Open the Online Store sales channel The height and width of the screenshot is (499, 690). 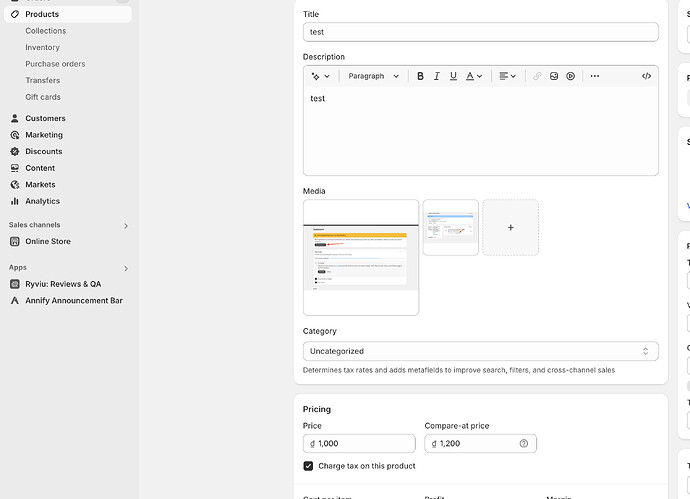point(48,241)
